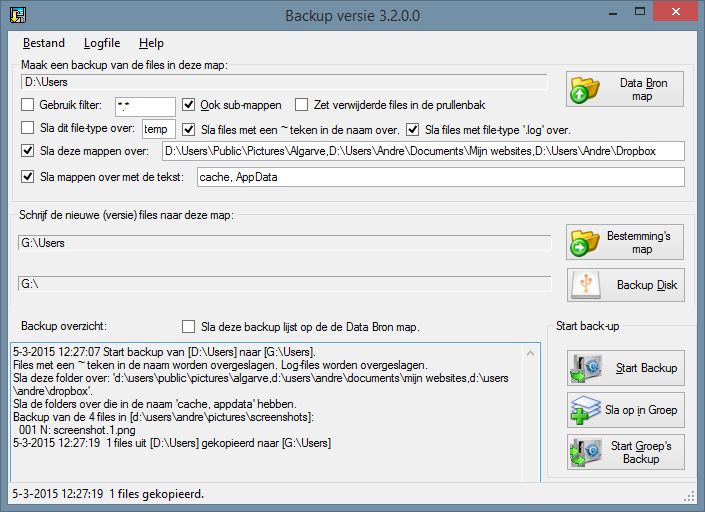Click the Sla op in Groep button

pos(625,410)
